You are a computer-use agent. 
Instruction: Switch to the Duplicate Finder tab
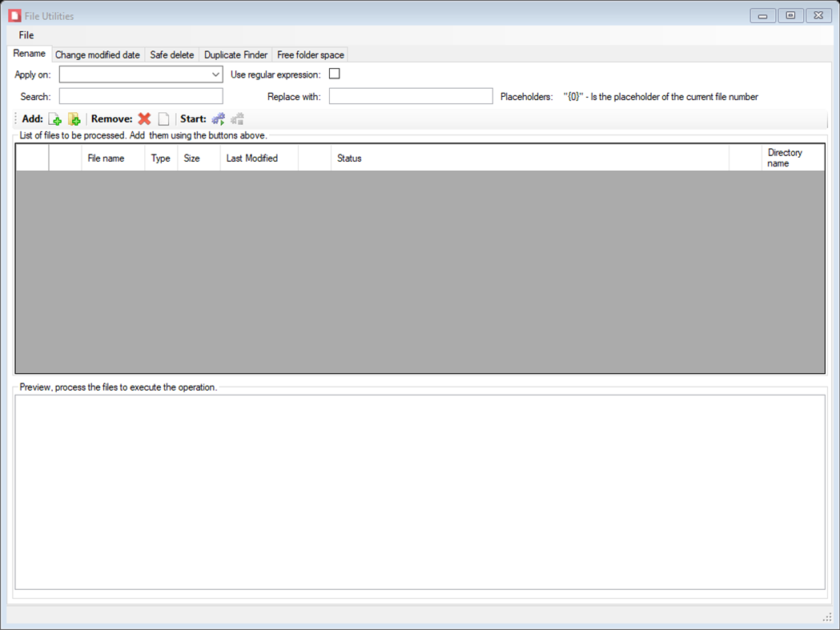tap(235, 54)
